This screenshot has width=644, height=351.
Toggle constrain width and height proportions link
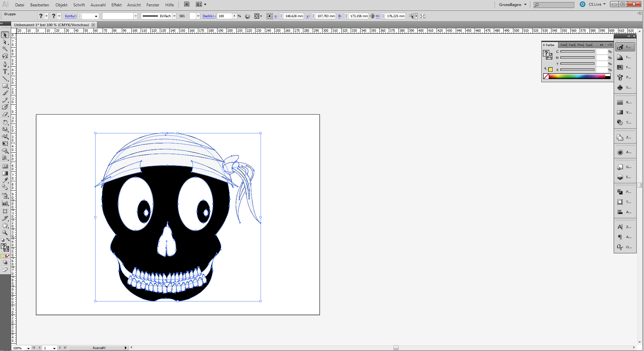coord(373,16)
